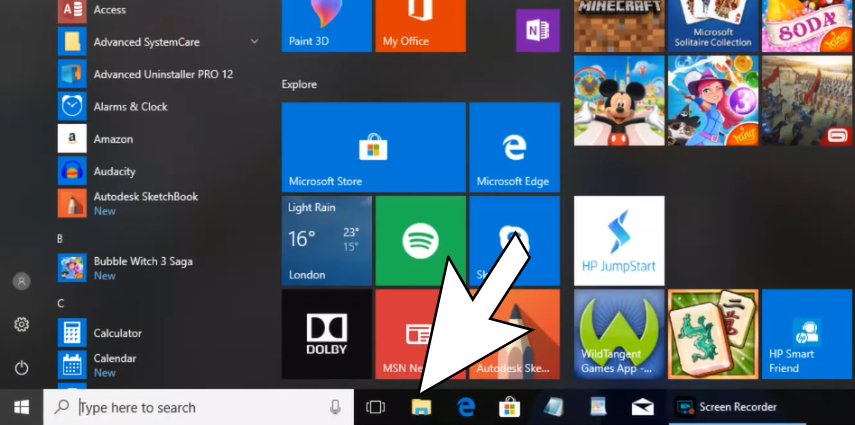Open Bubble Witch 3 Saga list entry
Image resolution: width=855 pixels, height=425 pixels.
click(x=158, y=268)
